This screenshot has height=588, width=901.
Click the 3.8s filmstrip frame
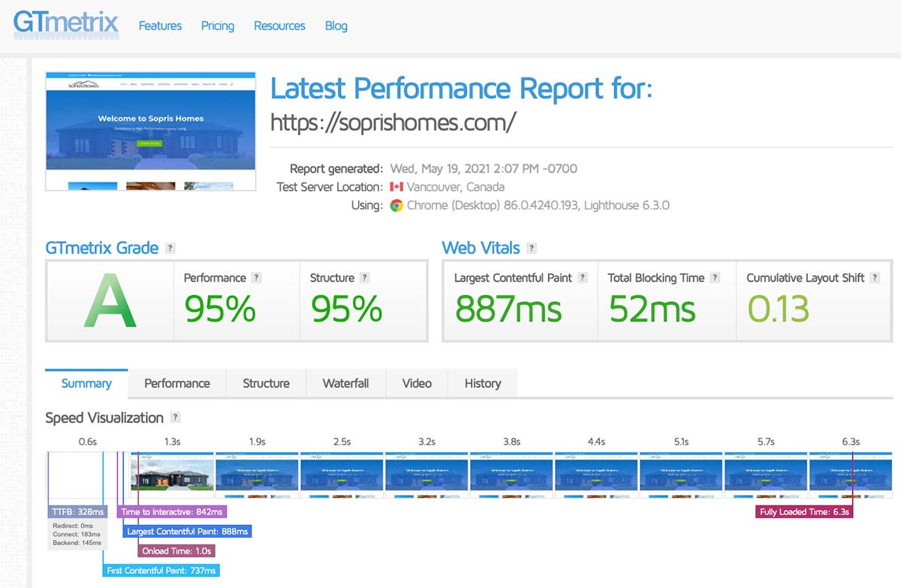511,475
